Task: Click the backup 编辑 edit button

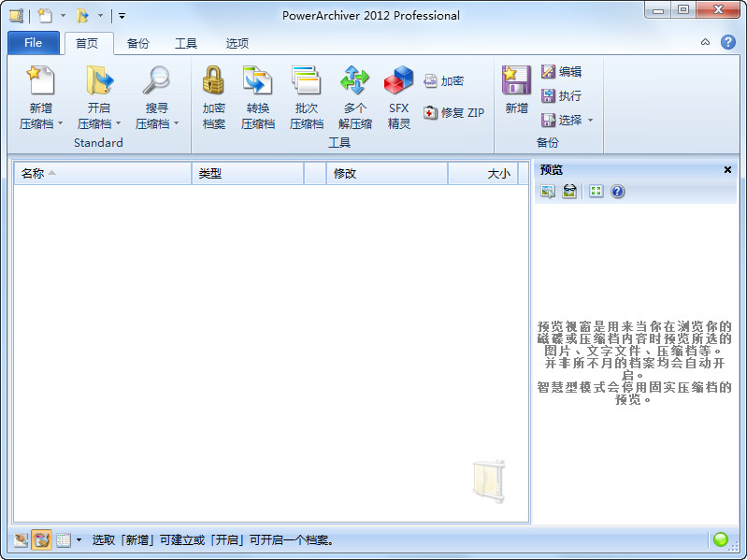Action: click(x=561, y=72)
